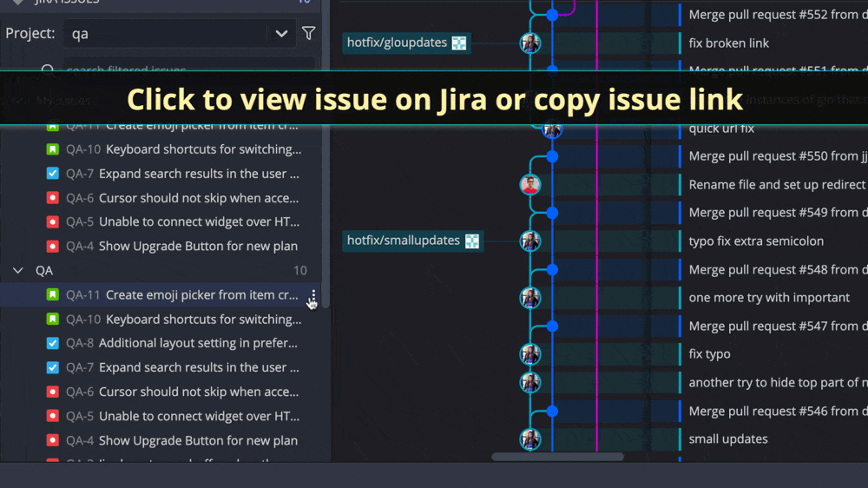The width and height of the screenshot is (868, 488).
Task: Select 'QA-7 Expand search results' in expanded QA group
Action: [x=182, y=368]
